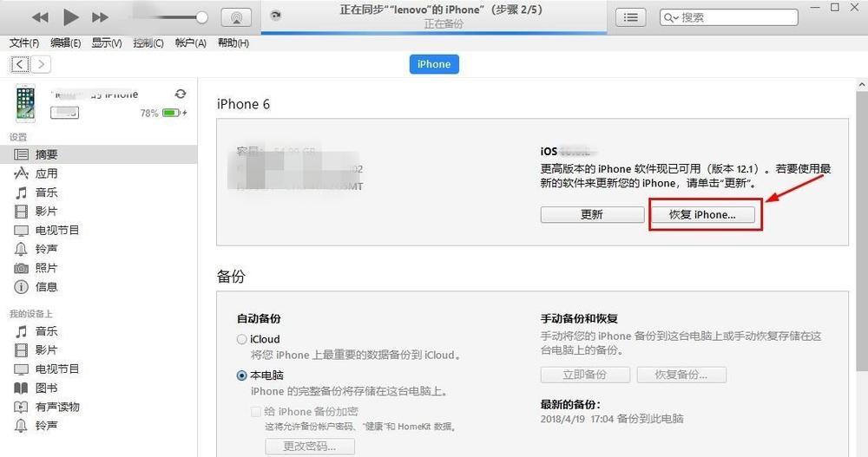Click the sync icon beside device name
The image size is (868, 457).
coord(181,94)
